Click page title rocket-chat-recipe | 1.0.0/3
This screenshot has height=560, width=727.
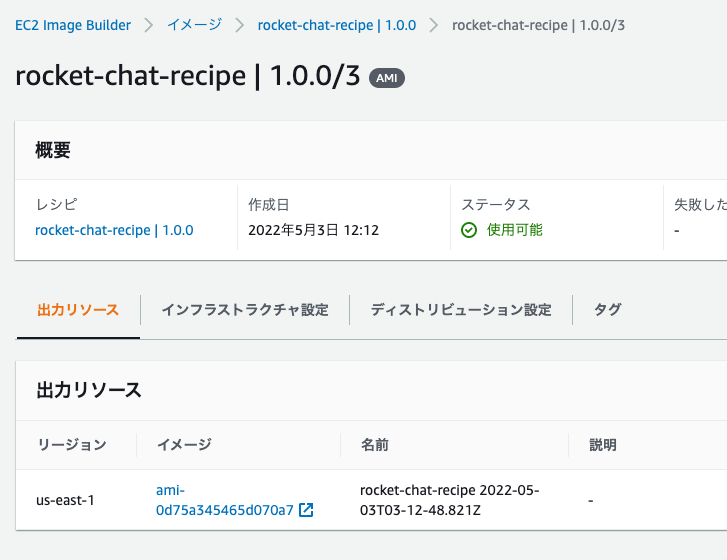coord(188,76)
